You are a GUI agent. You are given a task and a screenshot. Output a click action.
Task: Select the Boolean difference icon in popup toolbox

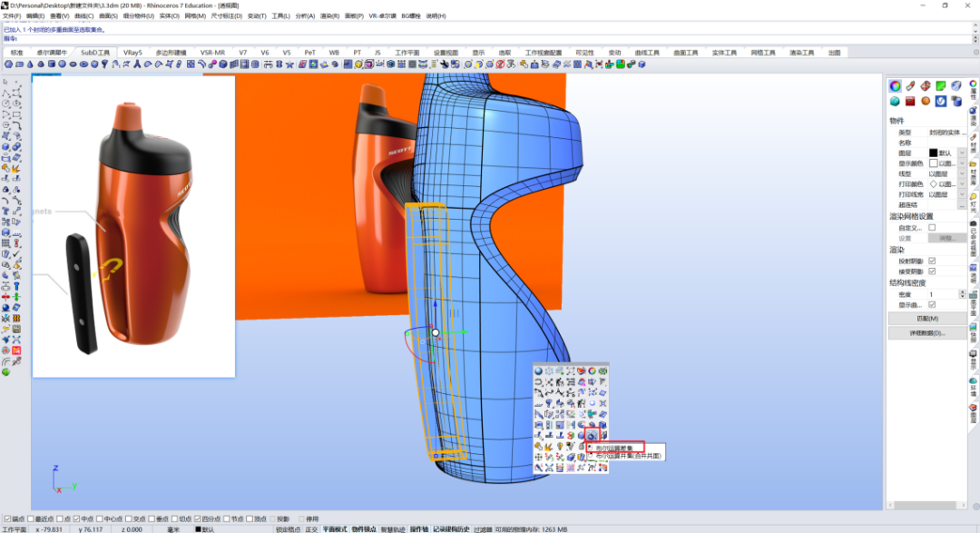tap(592, 436)
